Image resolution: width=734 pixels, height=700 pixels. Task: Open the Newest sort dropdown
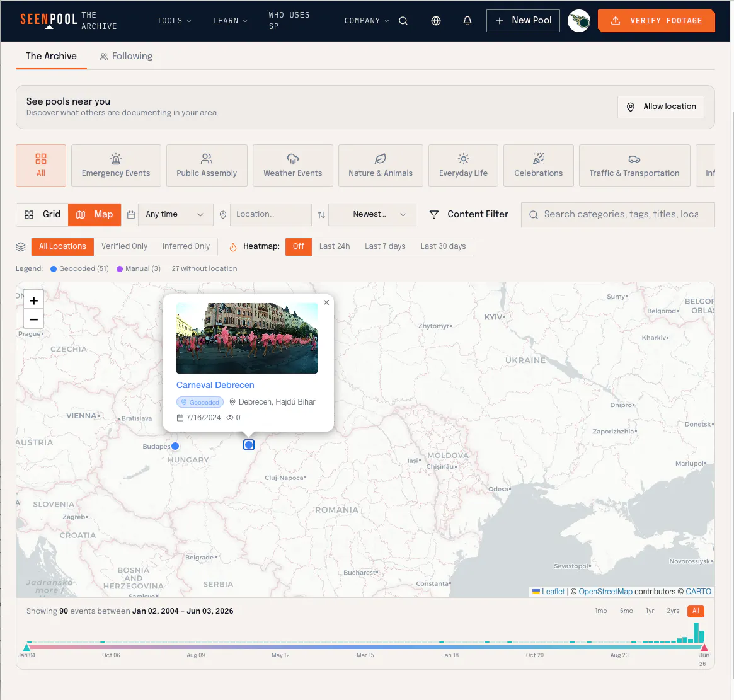point(372,214)
